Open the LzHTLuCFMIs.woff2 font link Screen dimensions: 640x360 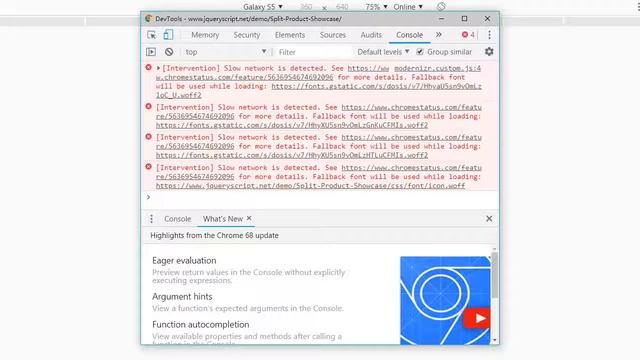point(292,156)
